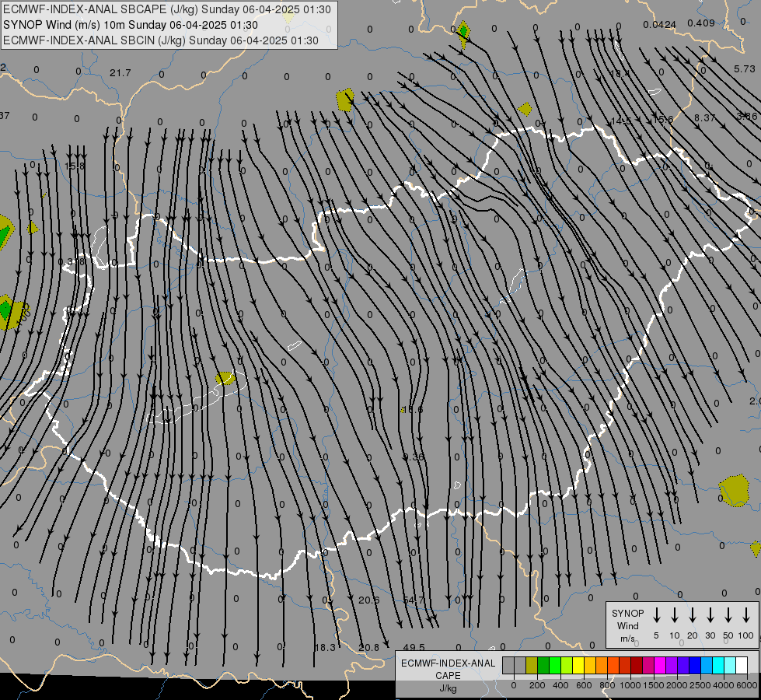
Task: Click the wind legend arrow above 10
Action: point(674,615)
